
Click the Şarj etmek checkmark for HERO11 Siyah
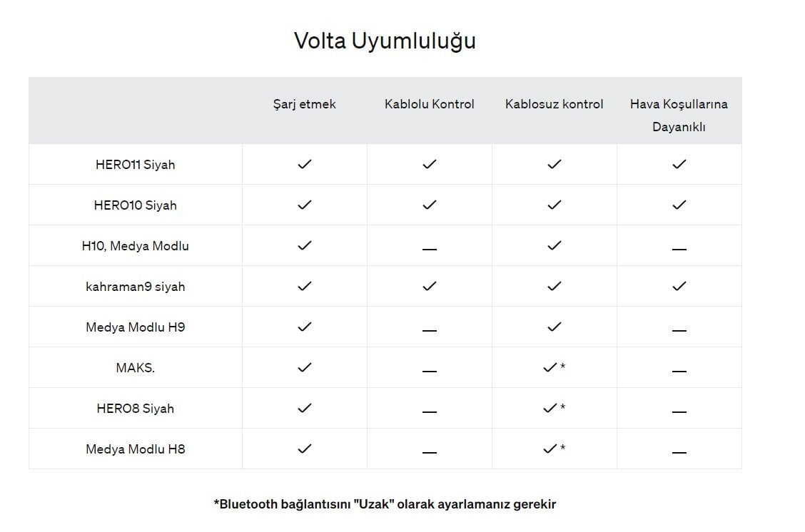click(x=305, y=164)
